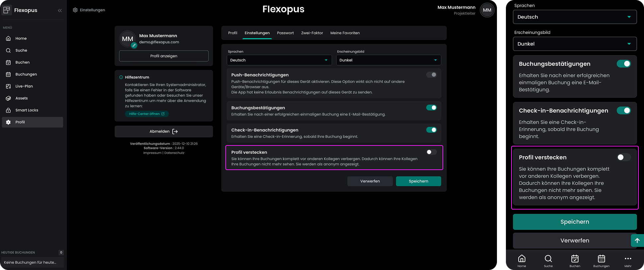
Task: Click the MM user avatar in header
Action: pyautogui.click(x=487, y=10)
